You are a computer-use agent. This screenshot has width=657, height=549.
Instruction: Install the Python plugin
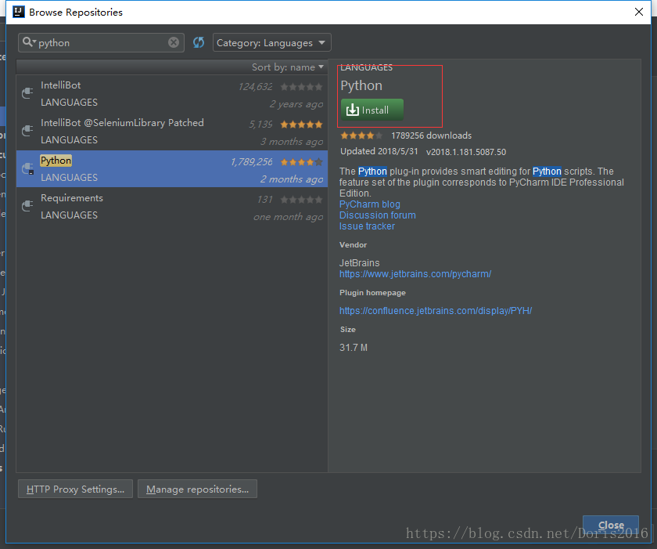click(x=372, y=110)
